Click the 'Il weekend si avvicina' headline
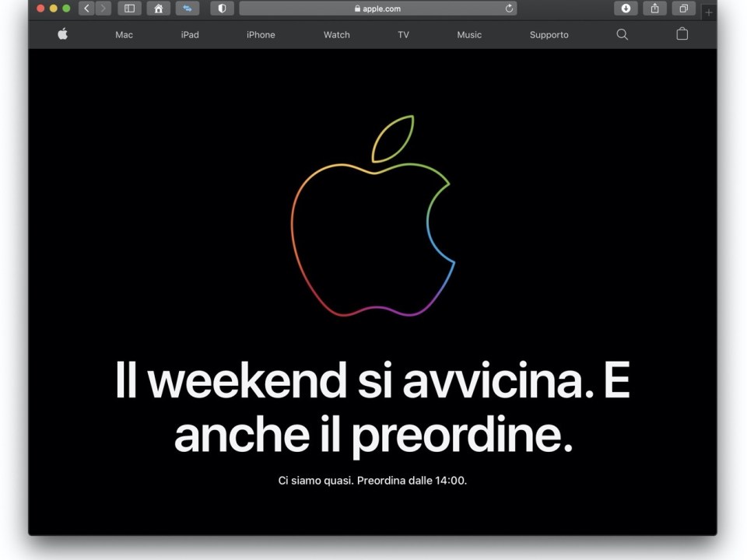747x560 pixels. (373, 407)
